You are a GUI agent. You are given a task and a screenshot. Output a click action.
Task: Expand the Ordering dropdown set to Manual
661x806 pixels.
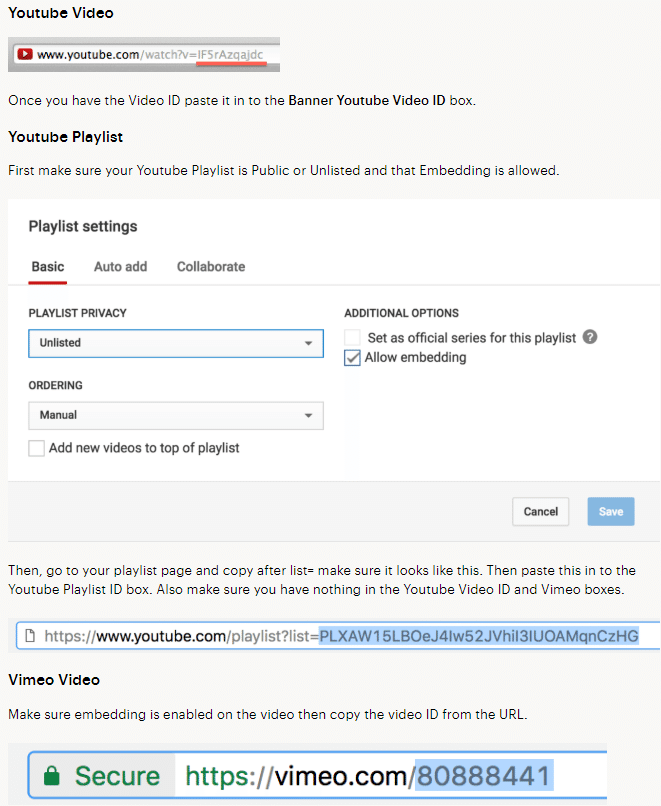pyautogui.click(x=176, y=415)
